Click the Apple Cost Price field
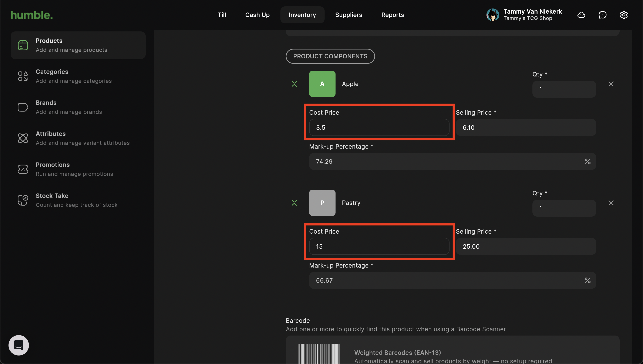The width and height of the screenshot is (643, 364). (x=379, y=127)
